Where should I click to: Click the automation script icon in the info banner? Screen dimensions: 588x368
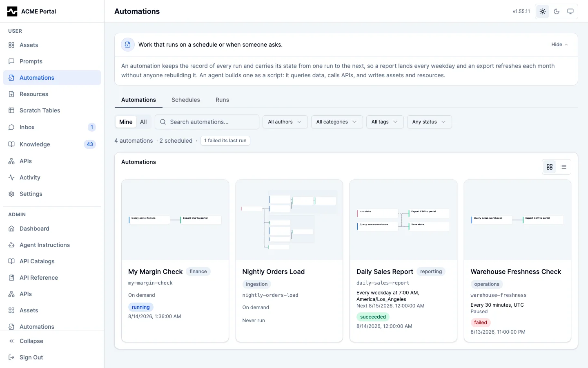point(128,45)
